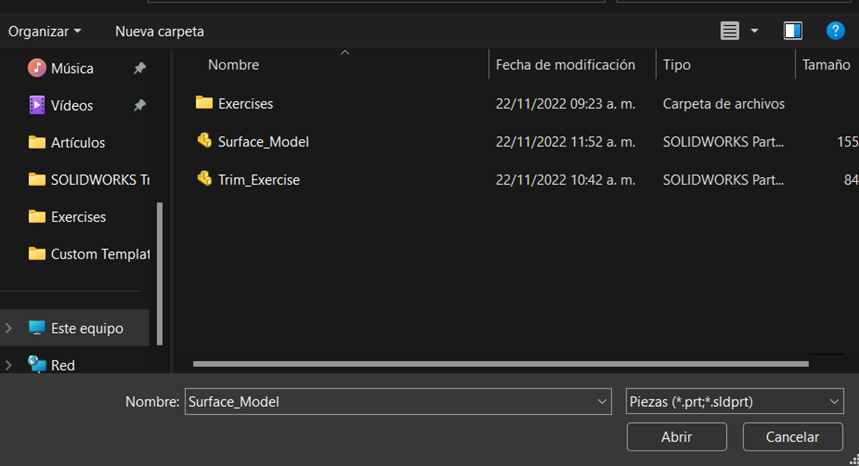Screen dimensions: 859x466
Task: Select the Trim_Exercise part file
Action: [259, 180]
